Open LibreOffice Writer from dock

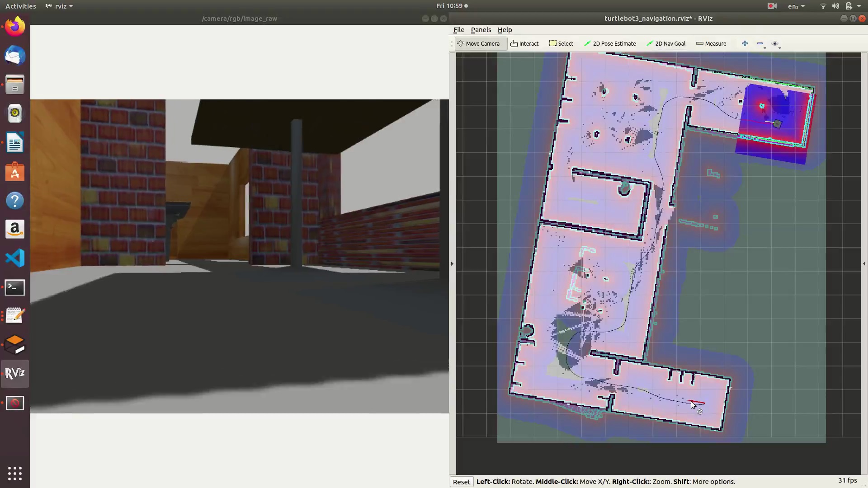coord(15,142)
